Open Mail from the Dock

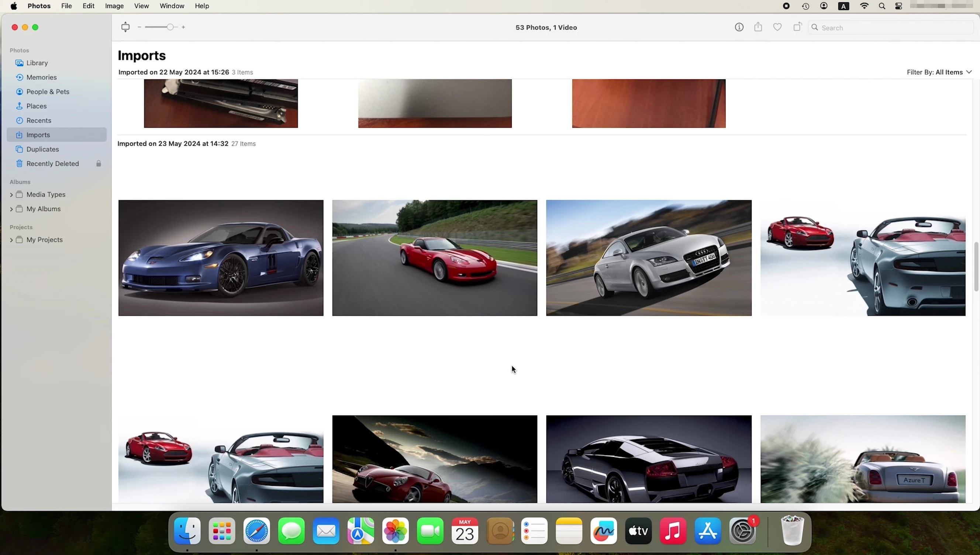click(x=326, y=531)
